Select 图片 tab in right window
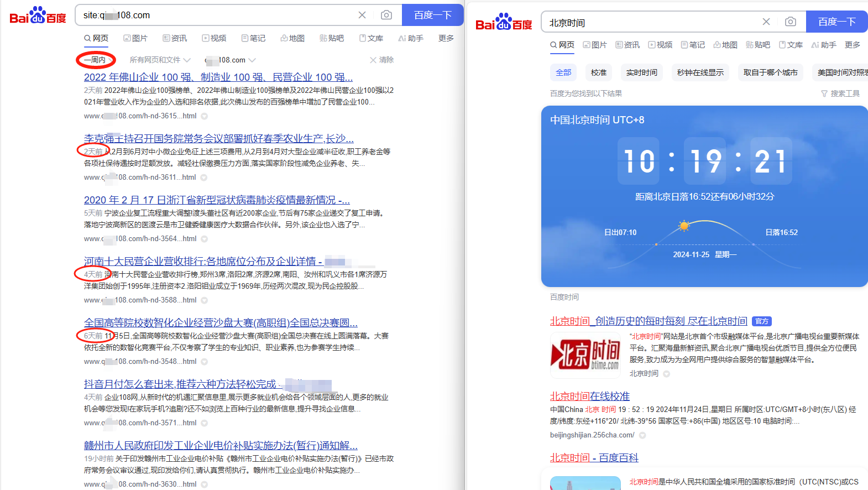Screen dimensions: 868x490 pos(595,45)
